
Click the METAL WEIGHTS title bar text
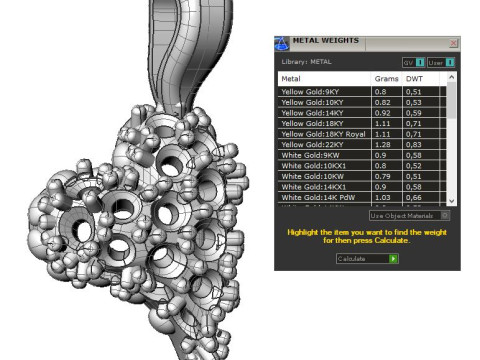pos(326,40)
